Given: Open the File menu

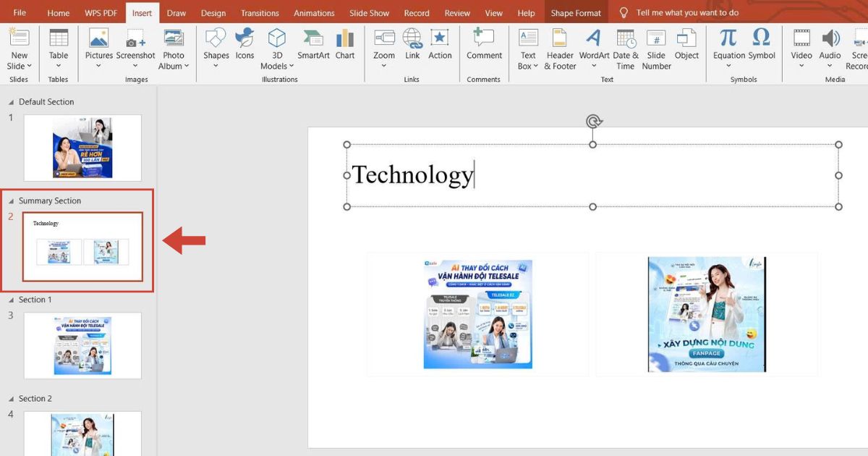Looking at the screenshot, I should 20,13.
